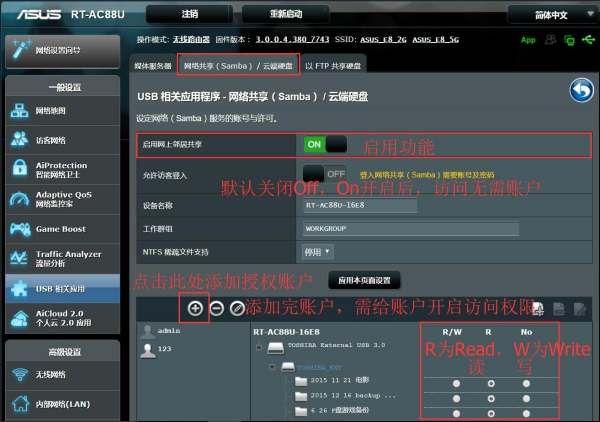The height and width of the screenshot is (422, 600).
Task: Switch to the Media Server tab
Action: [x=153, y=66]
